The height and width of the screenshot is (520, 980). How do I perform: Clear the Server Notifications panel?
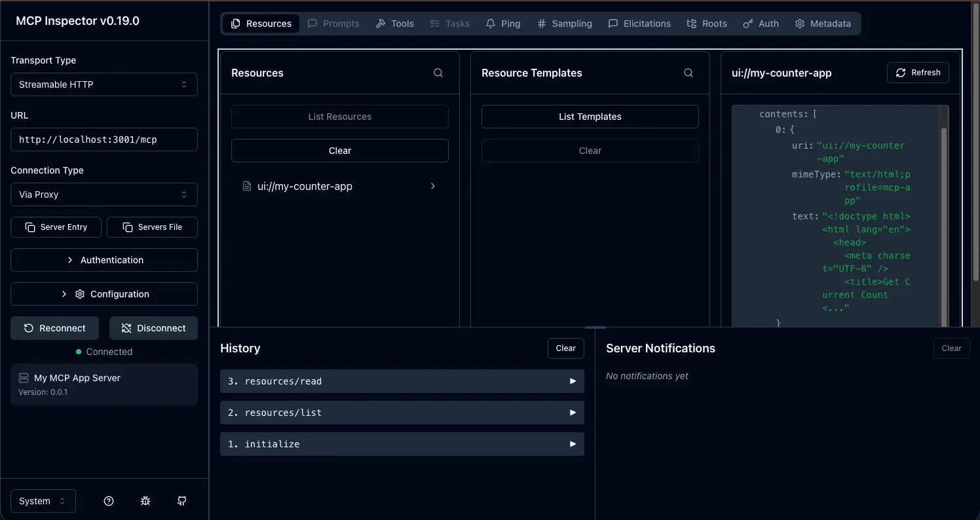tap(952, 348)
